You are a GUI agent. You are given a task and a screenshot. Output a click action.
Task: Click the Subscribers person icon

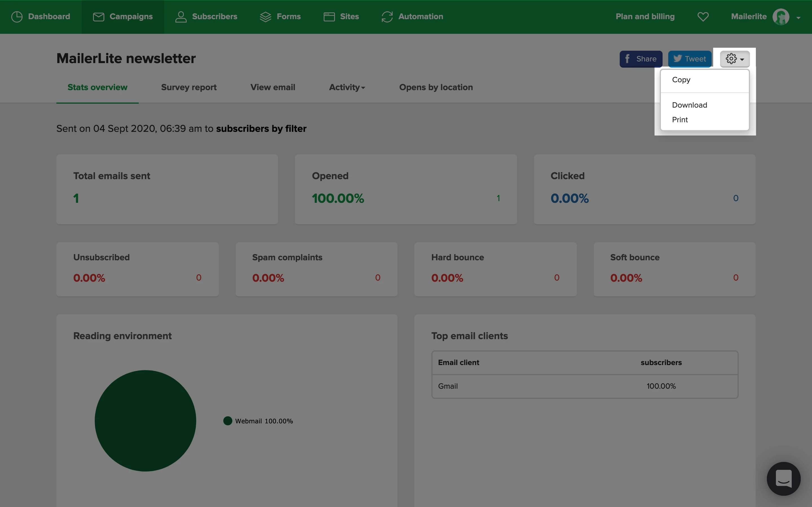pos(181,16)
